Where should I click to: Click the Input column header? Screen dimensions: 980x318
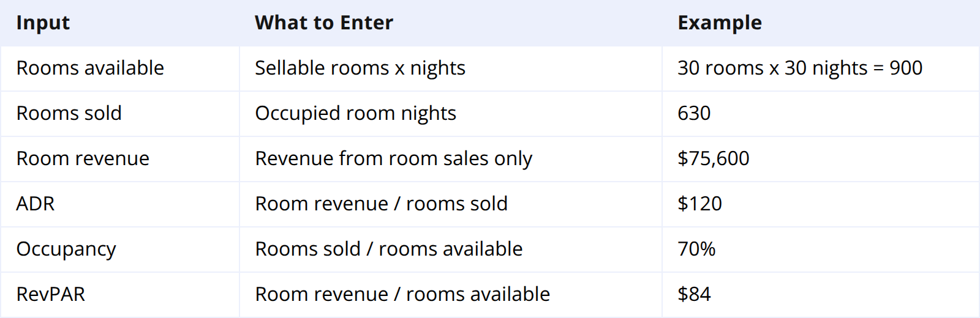[43, 23]
